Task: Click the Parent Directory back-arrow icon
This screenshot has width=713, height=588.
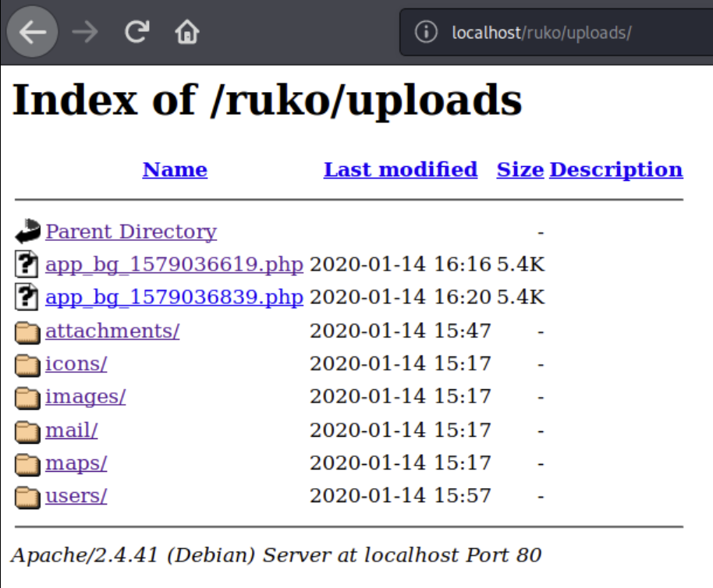Action: coord(27,232)
